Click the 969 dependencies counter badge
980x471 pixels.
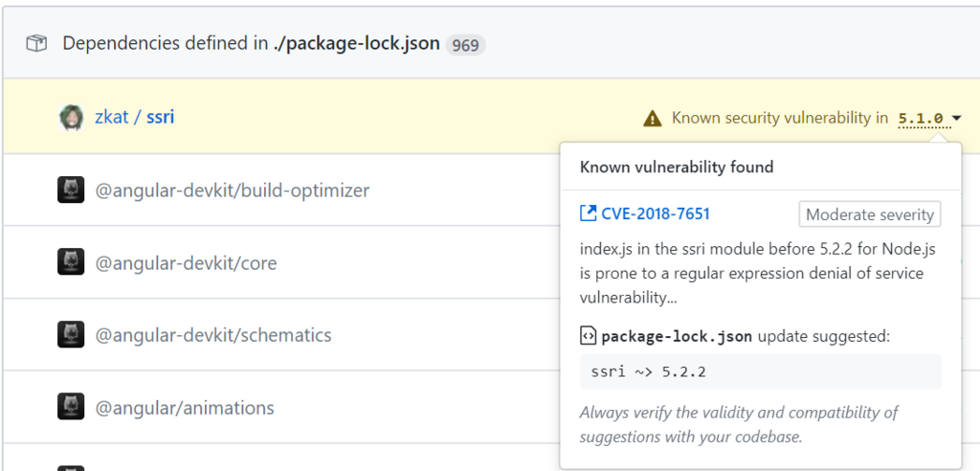click(x=465, y=44)
